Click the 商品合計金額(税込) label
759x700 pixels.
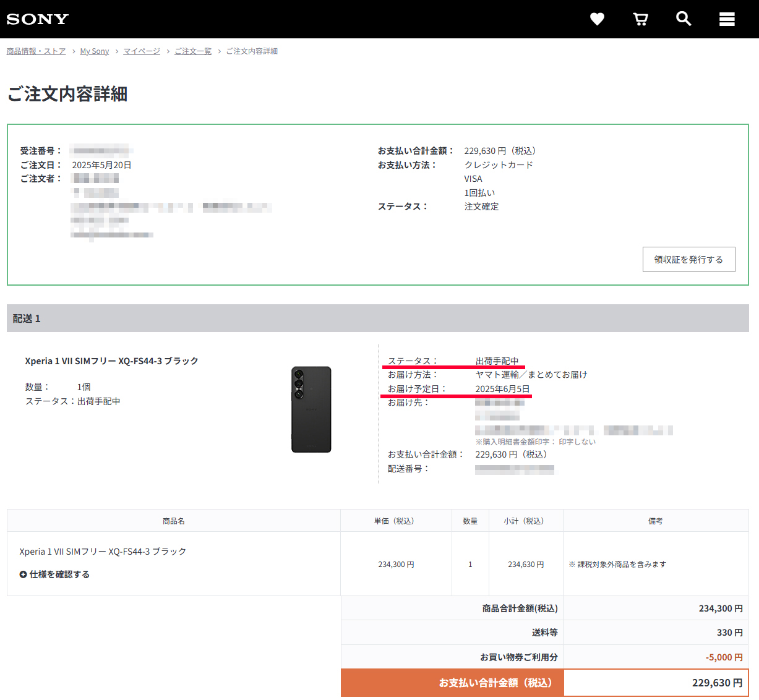pos(520,608)
